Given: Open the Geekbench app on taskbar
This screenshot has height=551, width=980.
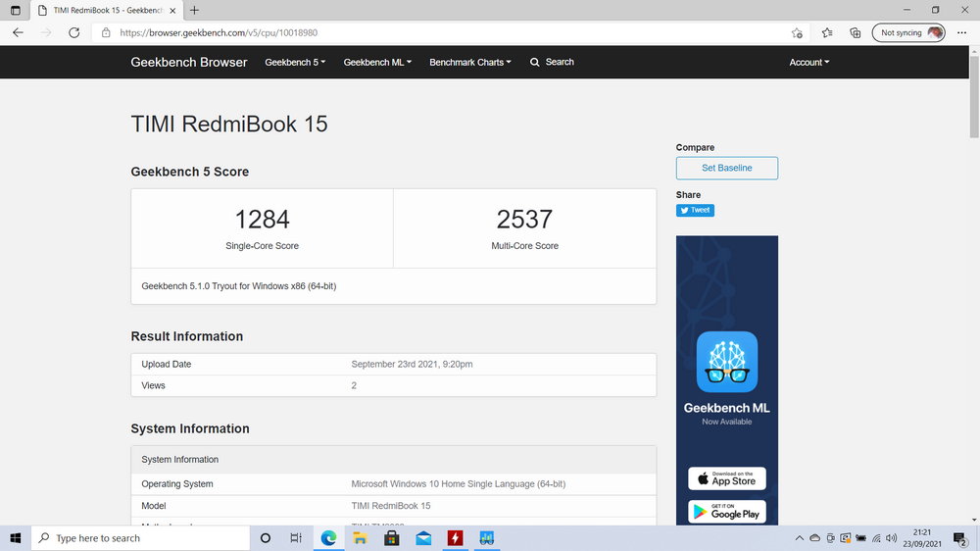Looking at the screenshot, I should 487,538.
